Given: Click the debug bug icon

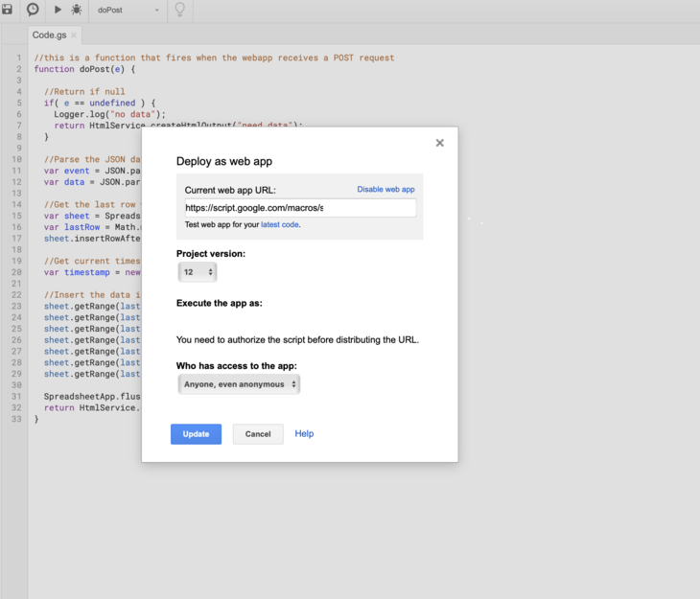Looking at the screenshot, I should point(76,10).
